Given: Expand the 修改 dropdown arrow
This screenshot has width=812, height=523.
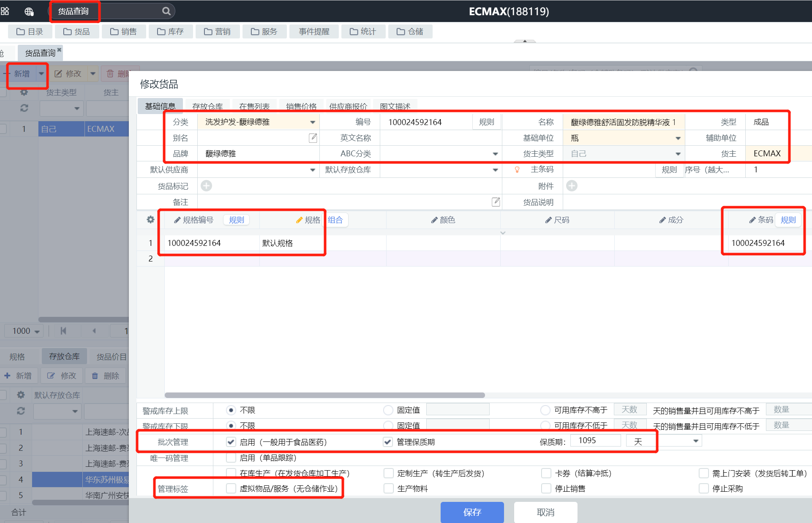Looking at the screenshot, I should click(93, 74).
